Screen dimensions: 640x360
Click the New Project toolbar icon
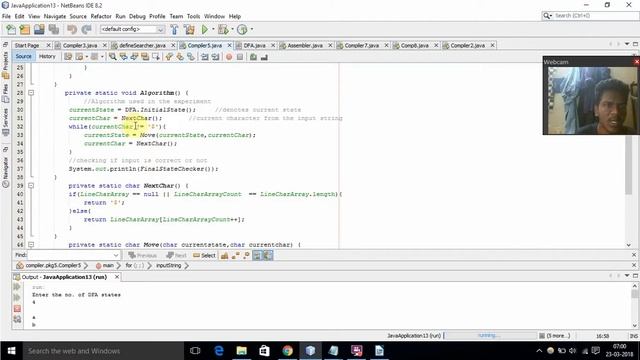[25, 29]
